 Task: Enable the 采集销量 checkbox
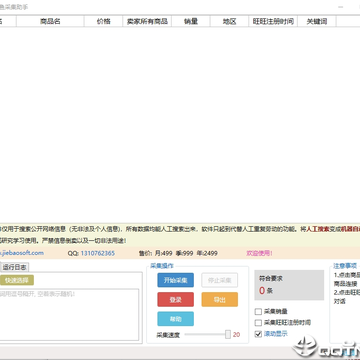click(x=258, y=312)
